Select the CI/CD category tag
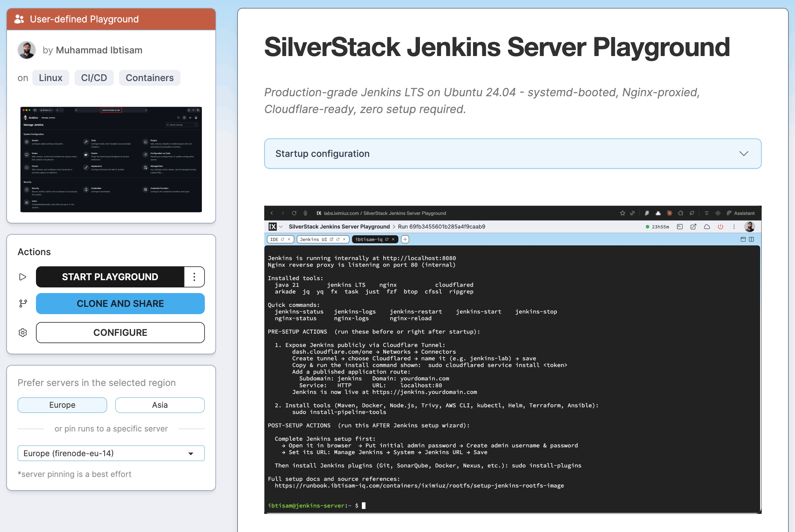 click(94, 78)
